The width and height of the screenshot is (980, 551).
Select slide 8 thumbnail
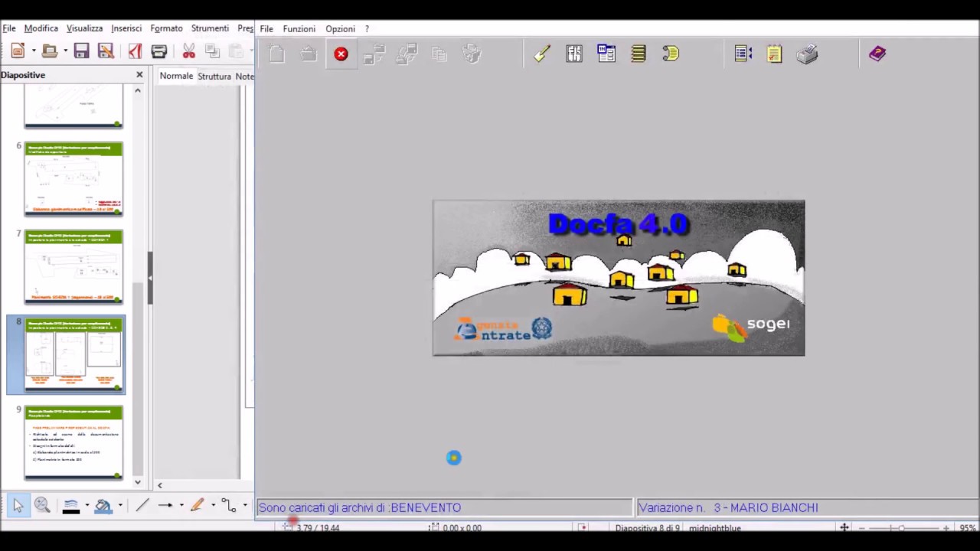pos(73,355)
